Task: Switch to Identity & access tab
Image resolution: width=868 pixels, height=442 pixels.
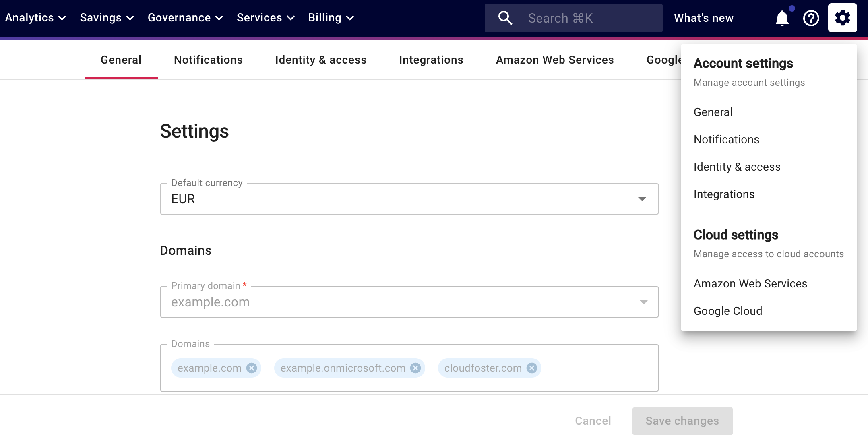Action: coord(321,60)
